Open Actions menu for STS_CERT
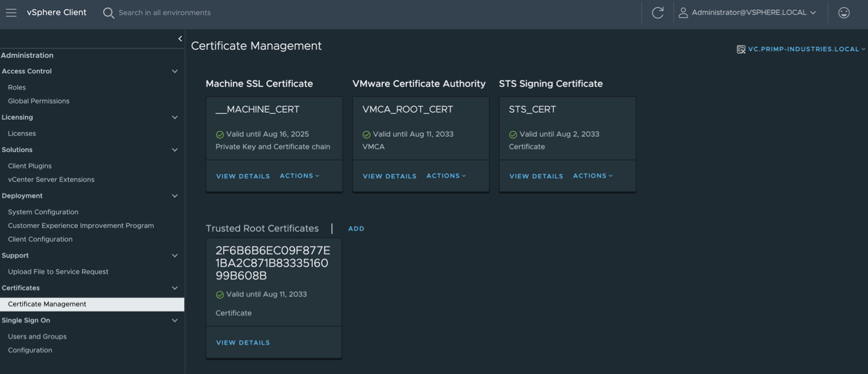This screenshot has height=374, width=868. click(593, 176)
